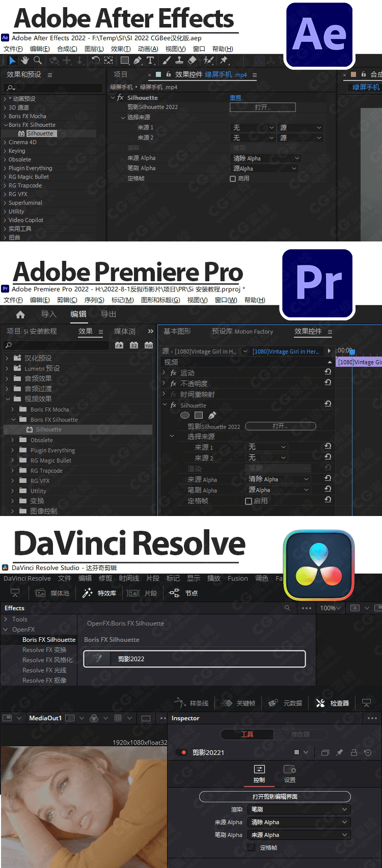Click 重置 link for Silhouette in After Effects
382x868 pixels.
click(235, 97)
